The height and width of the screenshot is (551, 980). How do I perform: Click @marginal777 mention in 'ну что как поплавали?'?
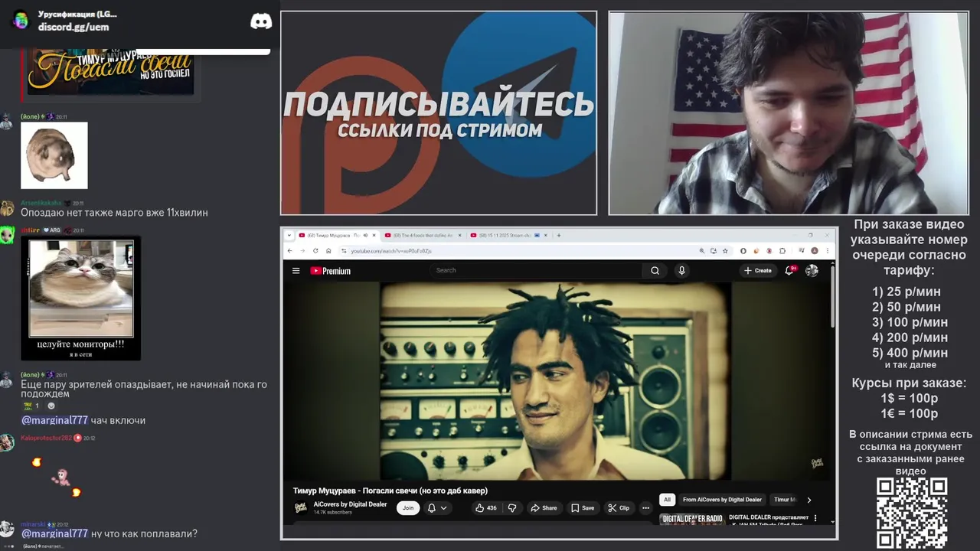(x=54, y=533)
